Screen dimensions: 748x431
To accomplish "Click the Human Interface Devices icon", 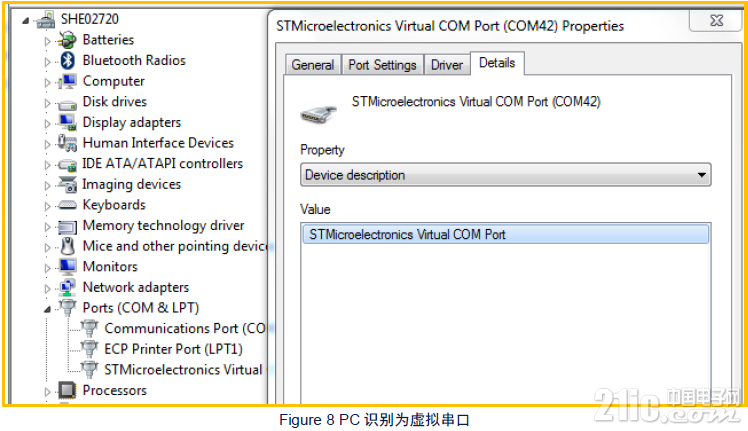I will tap(67, 143).
